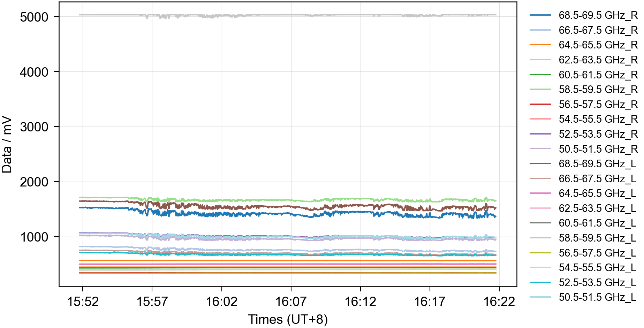The height and width of the screenshot is (328, 644).
Task: Select the brown 68.5-69.5 GHz_L legend swatch
Action: click(x=540, y=163)
